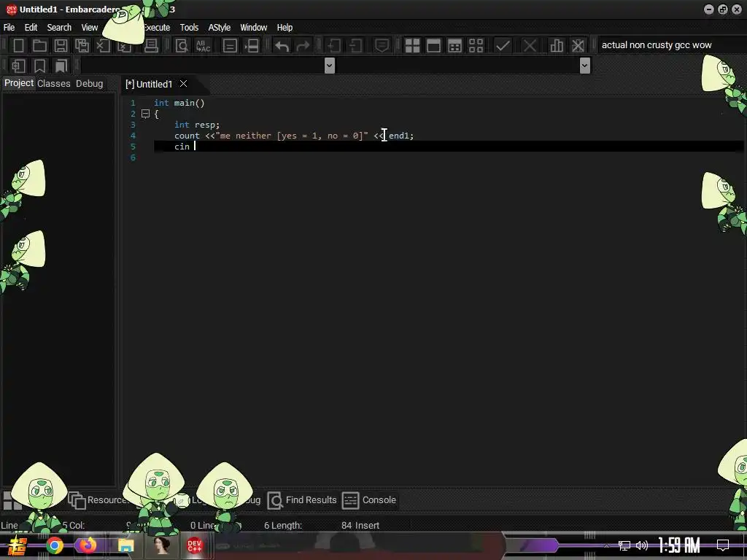Screen dimensions: 747x560
Task: Expand the first class browser dropdown arrow
Action: click(x=330, y=65)
